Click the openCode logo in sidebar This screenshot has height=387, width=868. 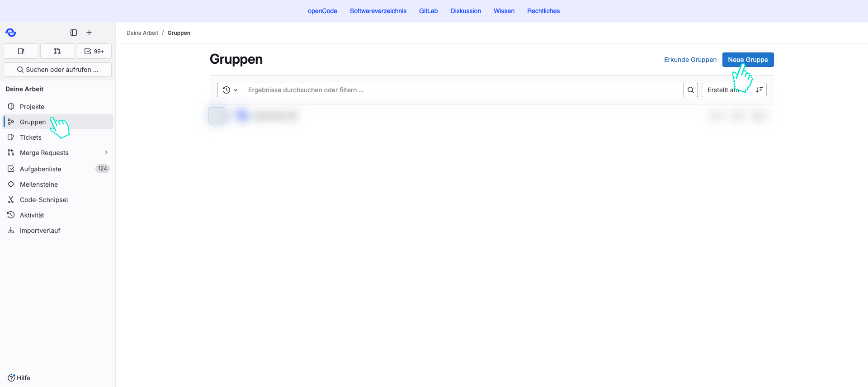(x=11, y=33)
